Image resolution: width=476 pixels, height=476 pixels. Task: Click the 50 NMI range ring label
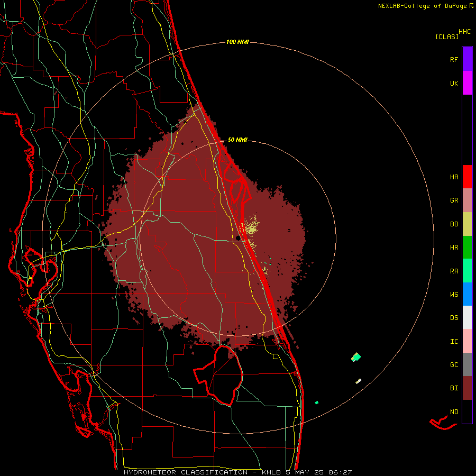(237, 140)
